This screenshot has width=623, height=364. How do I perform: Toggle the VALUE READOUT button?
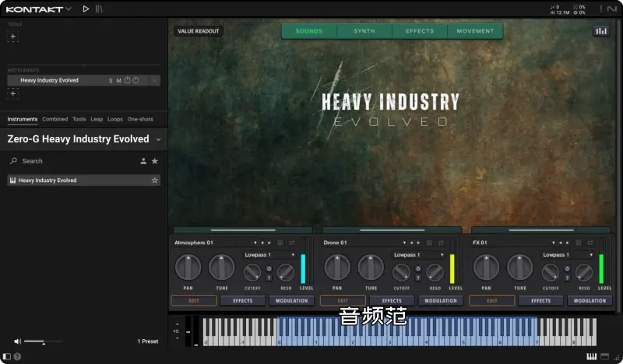[199, 31]
